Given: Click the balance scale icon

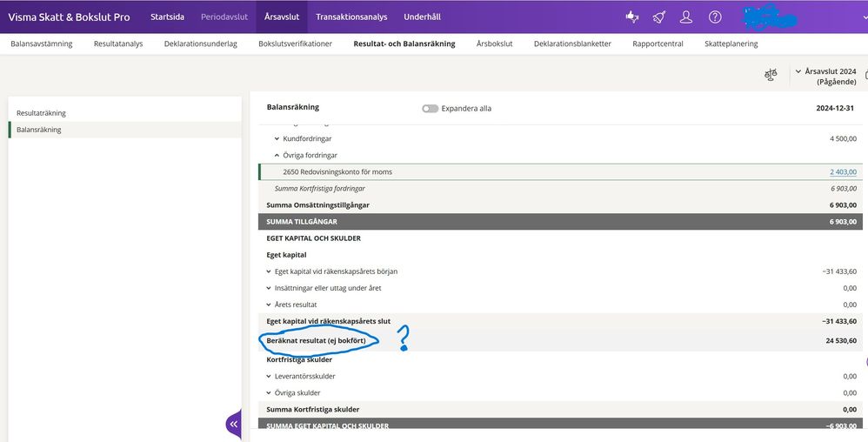Looking at the screenshot, I should pos(771,77).
